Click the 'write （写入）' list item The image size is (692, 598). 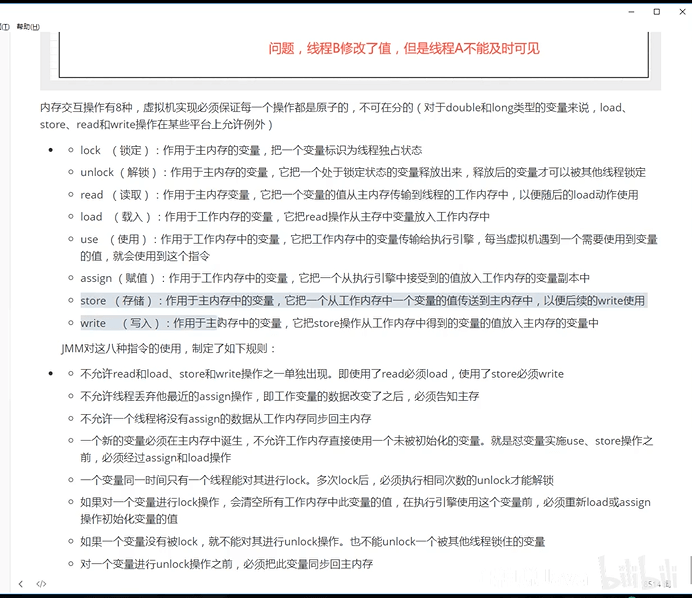[x=339, y=323]
